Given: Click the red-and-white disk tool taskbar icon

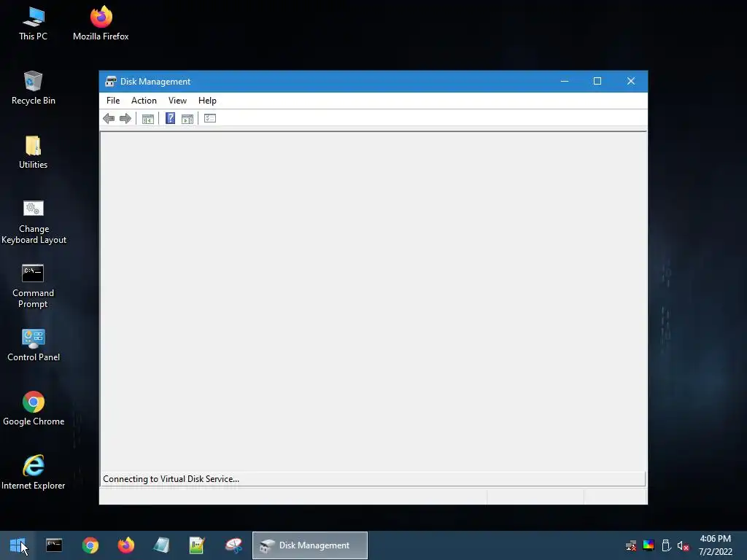Looking at the screenshot, I should coord(233,545).
